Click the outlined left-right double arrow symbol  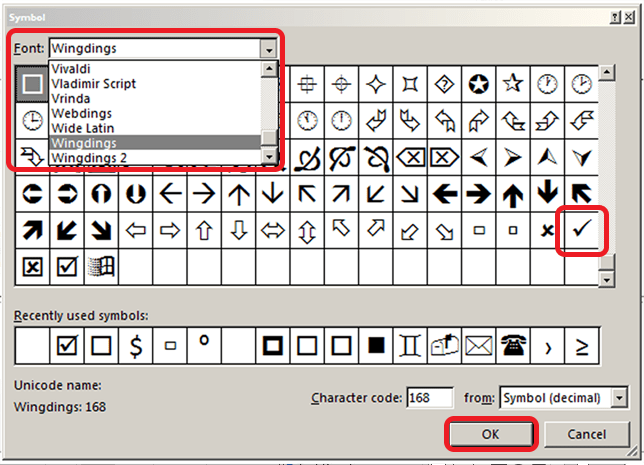[x=272, y=231]
